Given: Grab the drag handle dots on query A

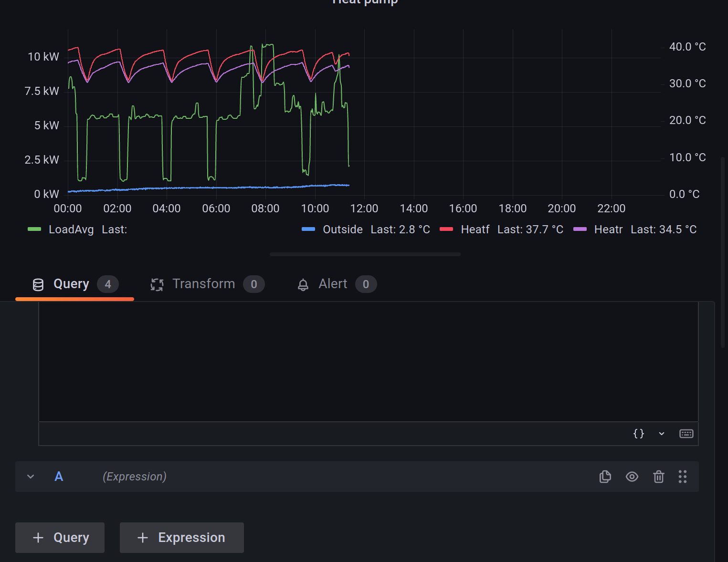Looking at the screenshot, I should (x=682, y=477).
